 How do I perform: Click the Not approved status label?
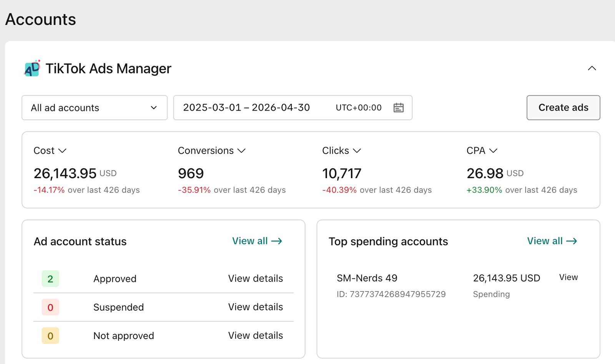click(124, 336)
